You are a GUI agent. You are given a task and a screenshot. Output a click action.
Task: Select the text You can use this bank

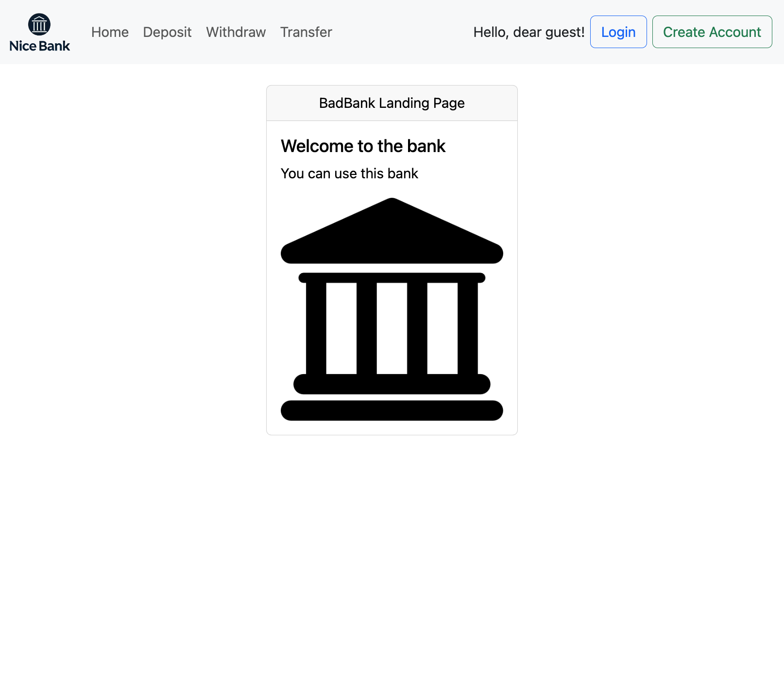point(349,173)
